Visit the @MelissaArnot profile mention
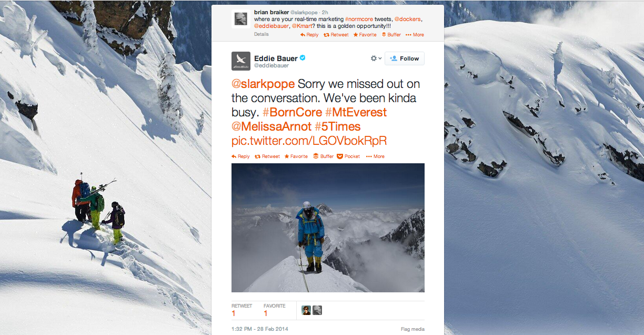644x335 pixels. point(271,127)
